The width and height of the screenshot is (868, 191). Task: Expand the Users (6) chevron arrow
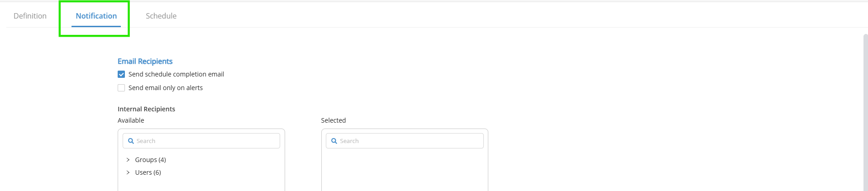128,172
